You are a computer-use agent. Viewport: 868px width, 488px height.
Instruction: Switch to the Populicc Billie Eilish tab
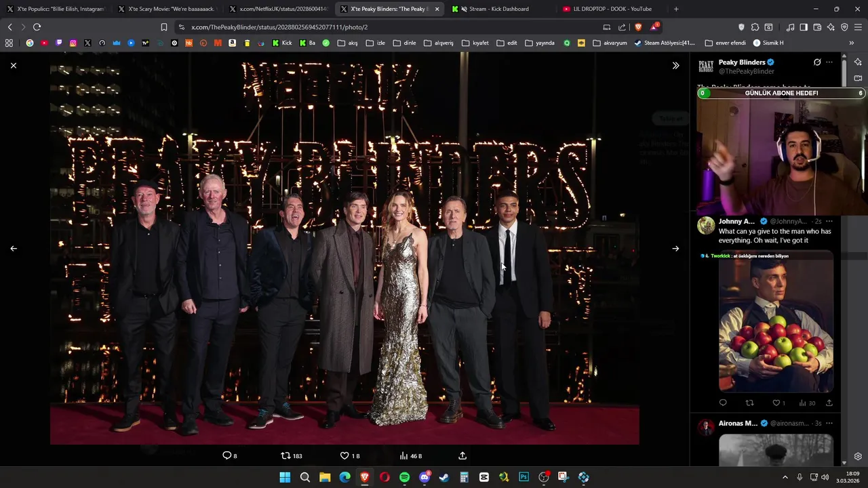coord(56,9)
